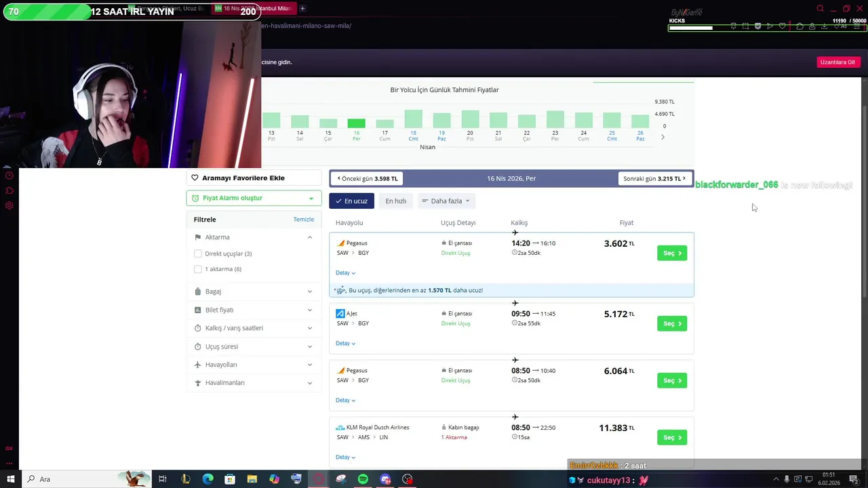
Task: Expand the Bilet fiyatı filter chevron
Action: pyautogui.click(x=310, y=310)
